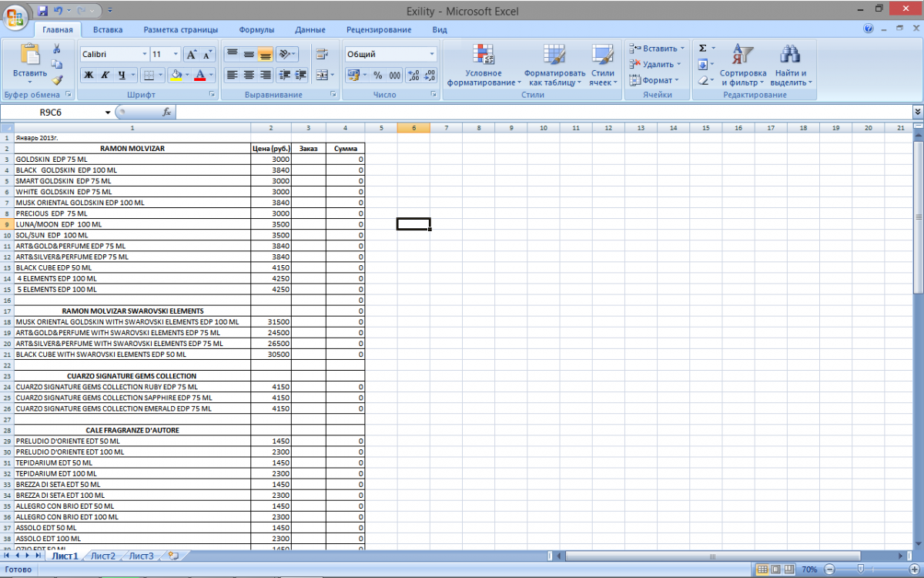Viewport: 924px width, 578px height.
Task: Align text to the middle vertically
Action: point(249,55)
